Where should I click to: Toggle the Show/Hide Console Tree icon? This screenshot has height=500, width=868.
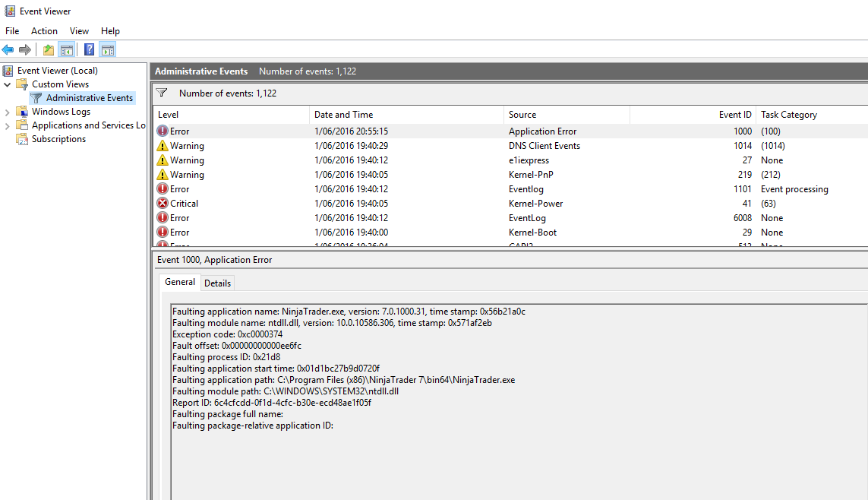[x=67, y=50]
